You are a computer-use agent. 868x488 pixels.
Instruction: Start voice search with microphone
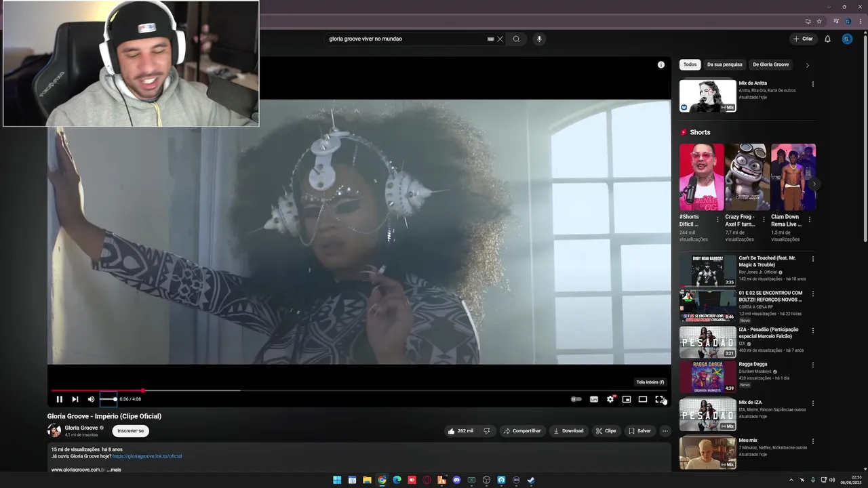pyautogui.click(x=540, y=39)
